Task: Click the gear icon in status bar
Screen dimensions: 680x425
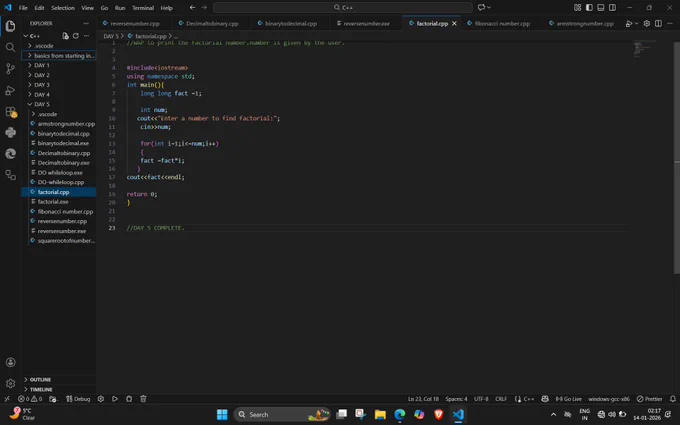Action: [x=101, y=399]
